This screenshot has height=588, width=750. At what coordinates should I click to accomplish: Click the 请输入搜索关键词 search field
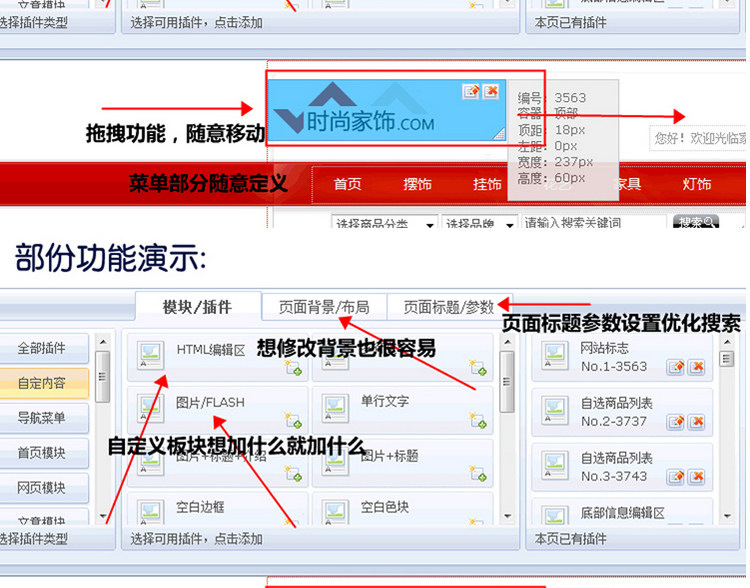594,222
